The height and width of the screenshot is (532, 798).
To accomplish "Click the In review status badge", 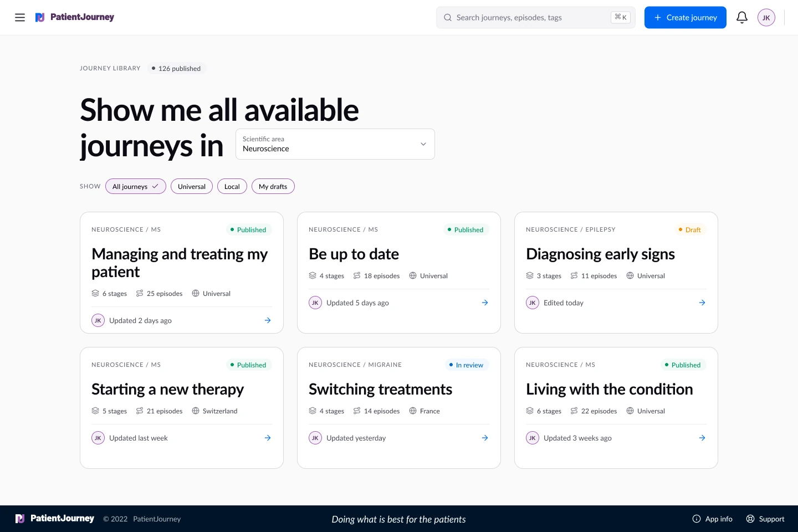I will click(x=467, y=365).
